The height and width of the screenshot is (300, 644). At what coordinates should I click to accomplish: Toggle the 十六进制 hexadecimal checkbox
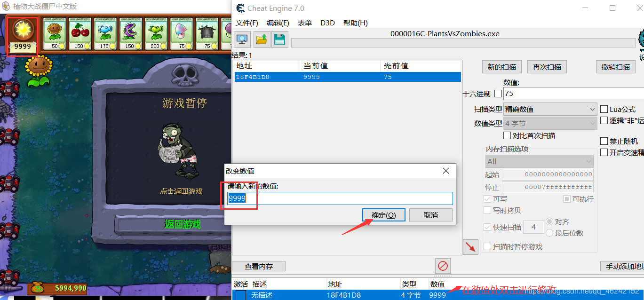point(498,94)
